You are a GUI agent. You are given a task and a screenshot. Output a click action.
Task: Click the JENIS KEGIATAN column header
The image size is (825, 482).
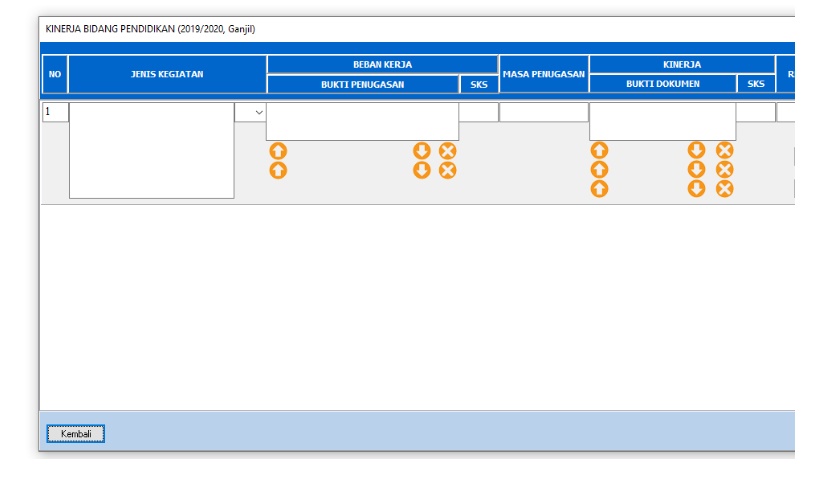click(167, 74)
